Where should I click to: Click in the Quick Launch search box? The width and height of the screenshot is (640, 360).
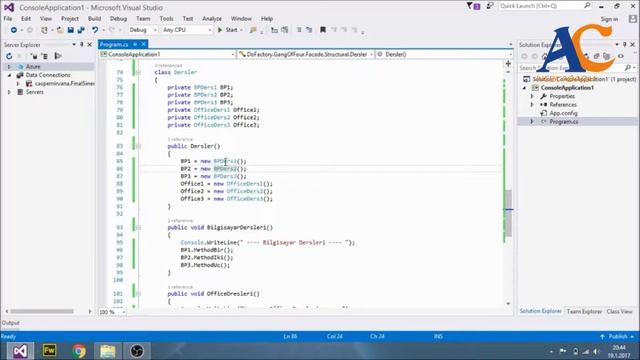[x=545, y=6]
